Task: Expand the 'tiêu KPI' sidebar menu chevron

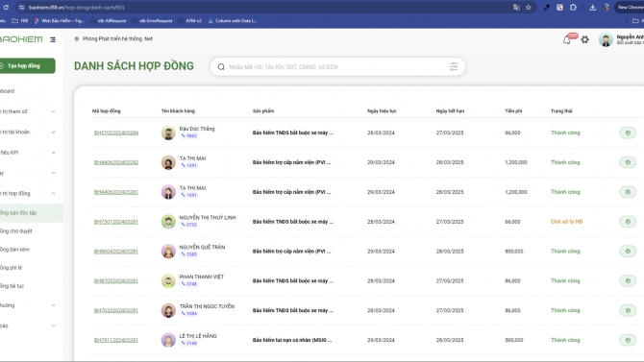Action: pos(54,153)
